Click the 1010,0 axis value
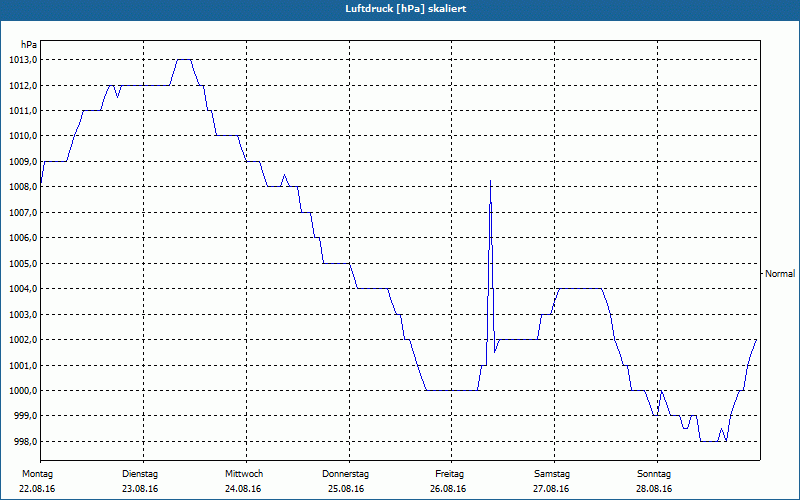The height and width of the screenshot is (500, 800). [x=23, y=136]
